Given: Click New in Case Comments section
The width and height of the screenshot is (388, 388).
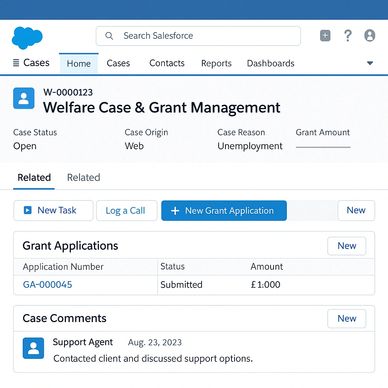Looking at the screenshot, I should [x=347, y=319].
